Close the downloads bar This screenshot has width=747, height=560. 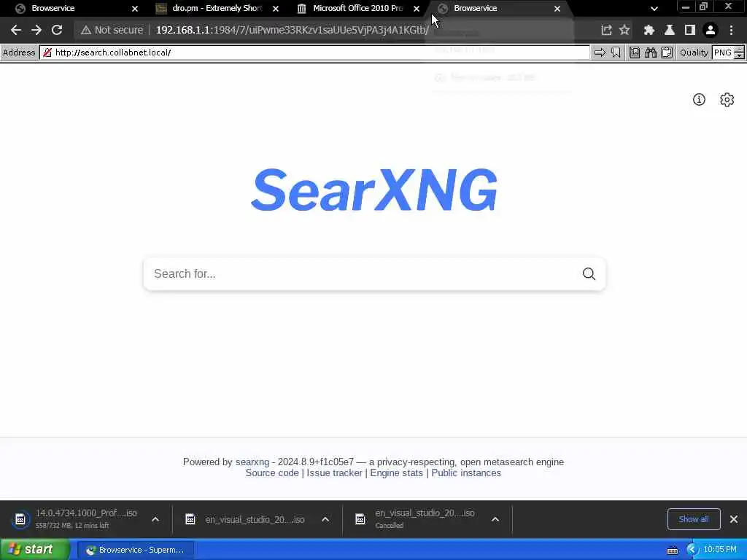pos(734,519)
